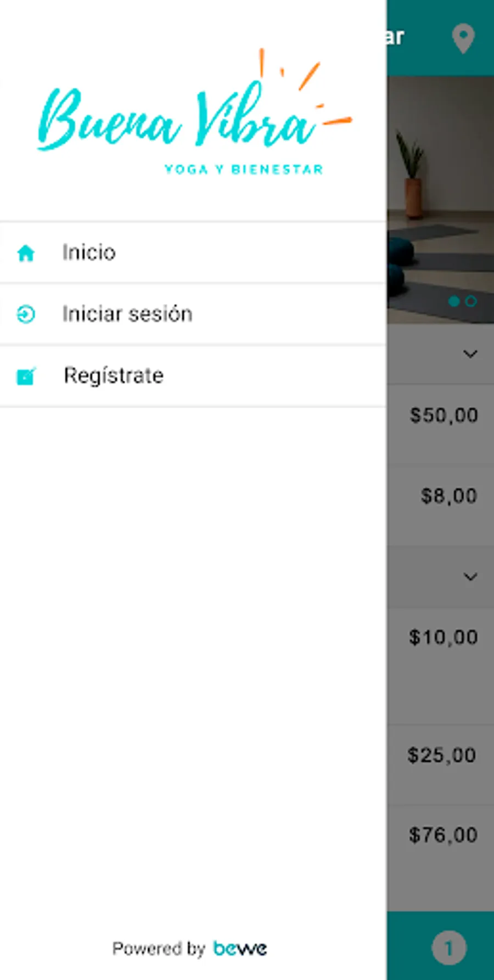Tap the cart badge showing 1
Viewport: 494px width, 980px height.
coord(448,948)
